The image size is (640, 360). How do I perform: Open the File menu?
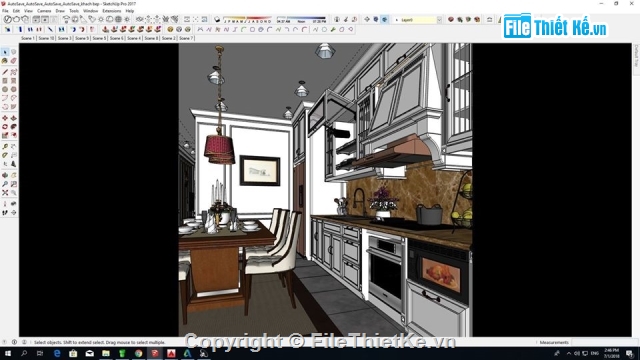(x=5, y=11)
